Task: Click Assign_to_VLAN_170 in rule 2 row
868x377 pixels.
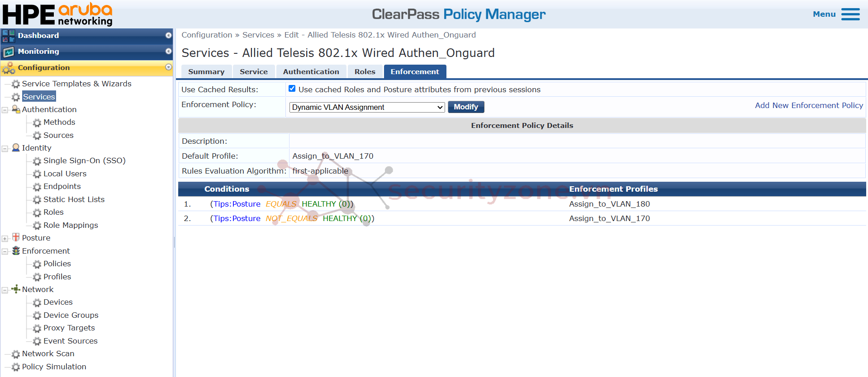Action: pyautogui.click(x=609, y=218)
